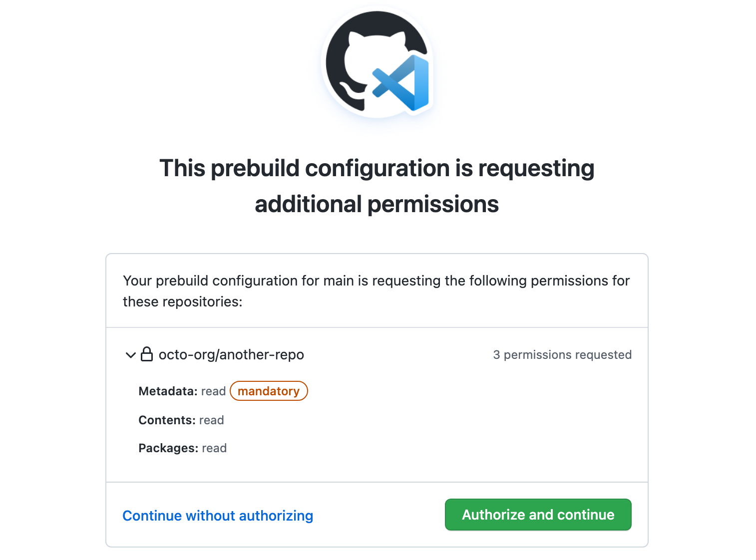Viewport: 756px width, 560px height.
Task: Open Continue without authorizing link
Action: [218, 516]
